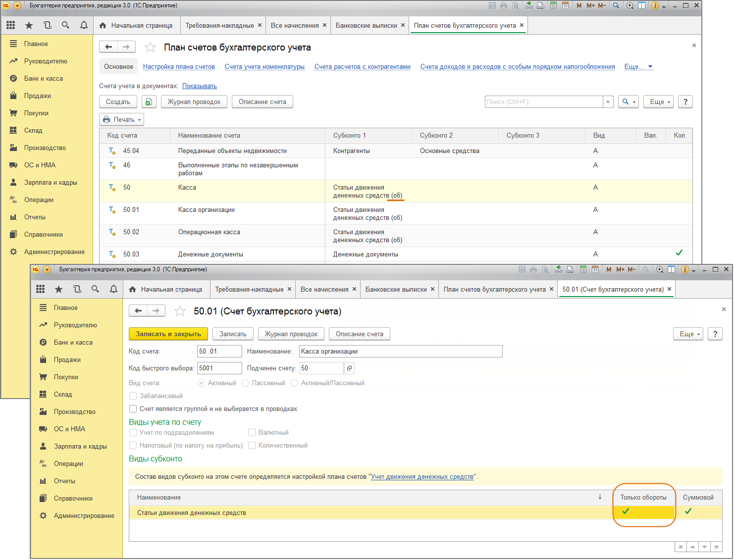Click the move-to-bottom arrow below the subconto table
Screen dimensions: 734x560
pos(716,547)
